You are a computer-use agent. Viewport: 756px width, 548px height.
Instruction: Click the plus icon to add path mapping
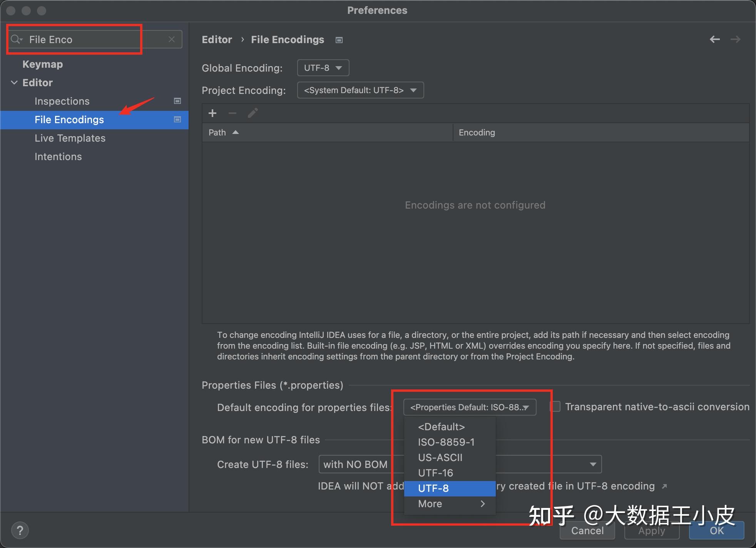213,113
